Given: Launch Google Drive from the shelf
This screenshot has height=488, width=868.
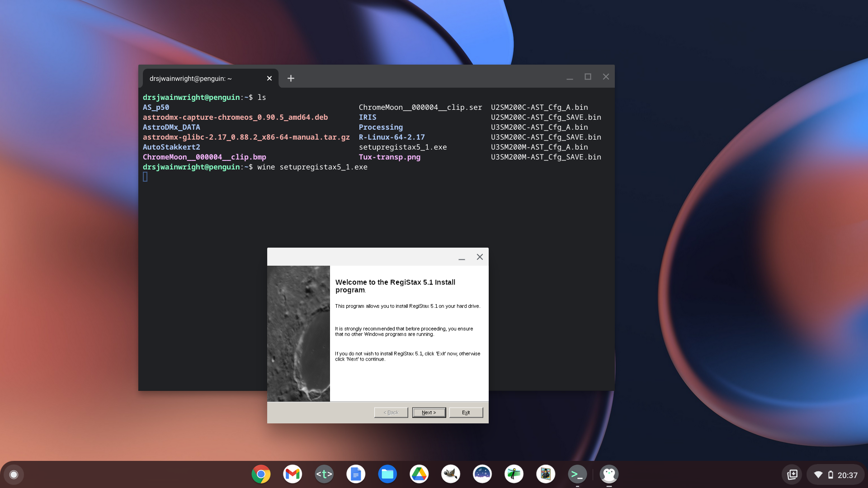Looking at the screenshot, I should click(x=419, y=474).
